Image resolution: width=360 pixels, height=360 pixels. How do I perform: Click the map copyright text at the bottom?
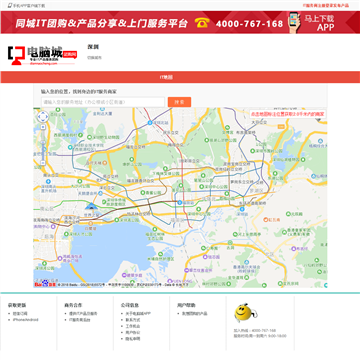123,285
